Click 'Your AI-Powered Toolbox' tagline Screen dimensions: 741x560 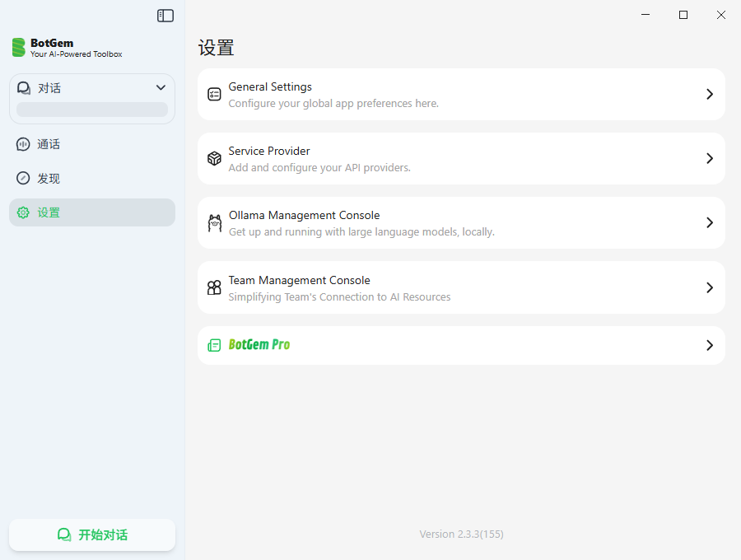tap(76, 54)
